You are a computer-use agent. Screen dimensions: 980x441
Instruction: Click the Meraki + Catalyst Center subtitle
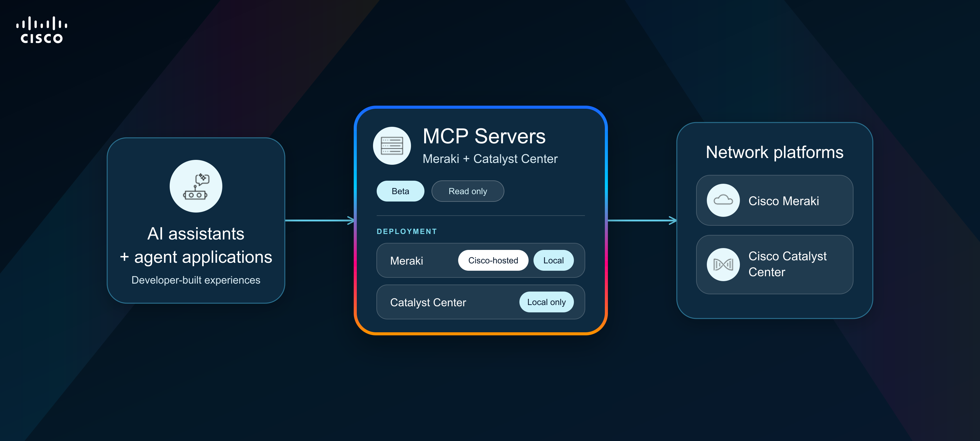(490, 159)
